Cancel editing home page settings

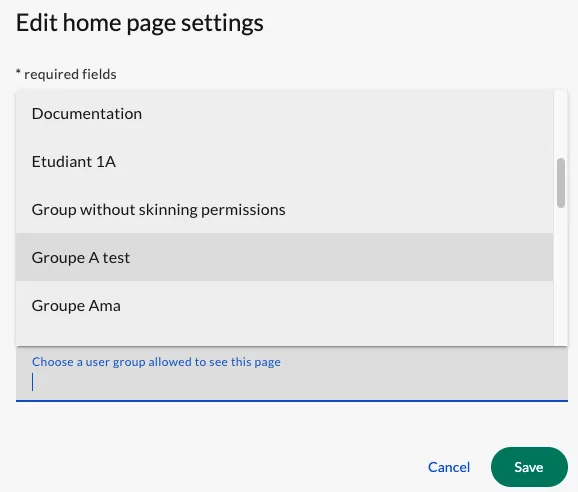click(x=449, y=467)
